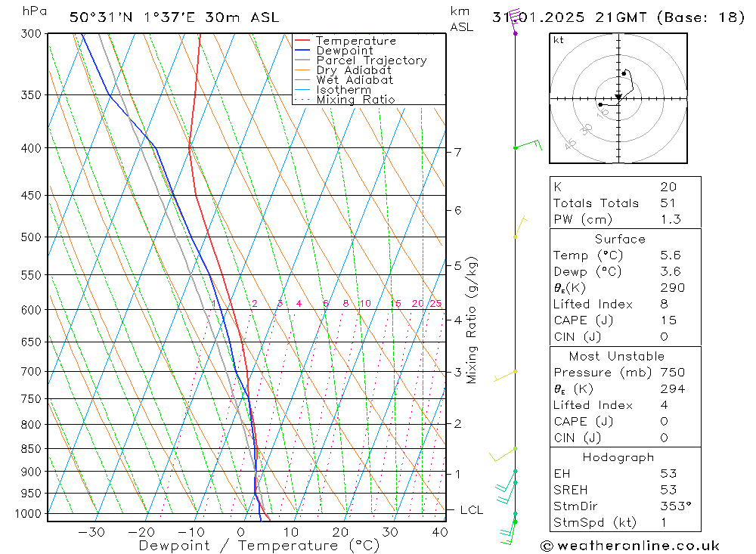This screenshot has height=554, width=756.
Task: Select the yellow-green wind barb at 850 hPa
Action: click(502, 454)
